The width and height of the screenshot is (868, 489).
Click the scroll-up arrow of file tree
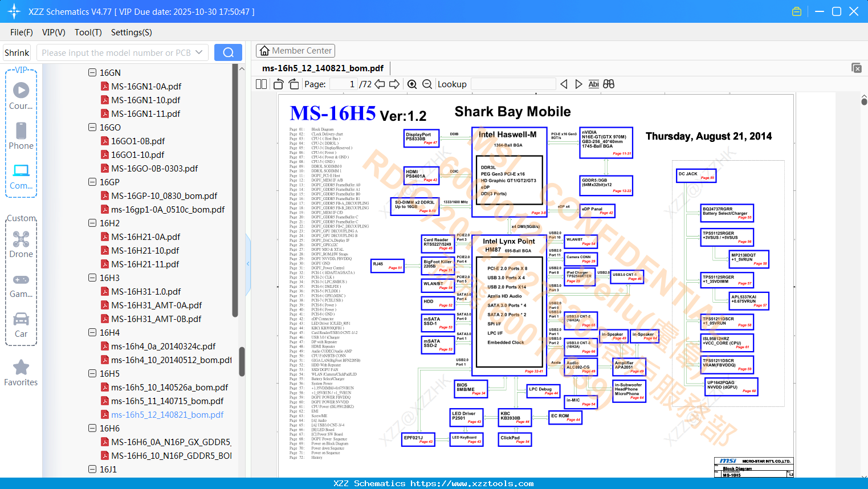coord(242,68)
